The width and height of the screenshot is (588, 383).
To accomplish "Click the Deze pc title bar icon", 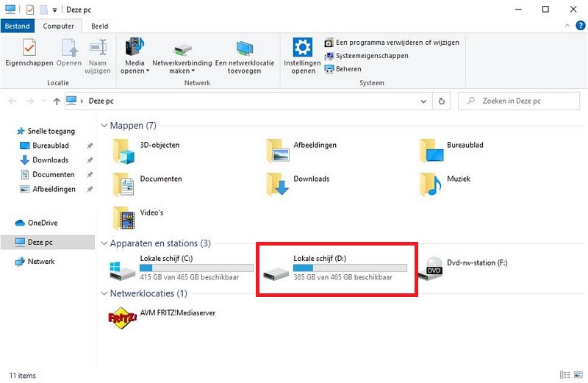I will [10, 9].
